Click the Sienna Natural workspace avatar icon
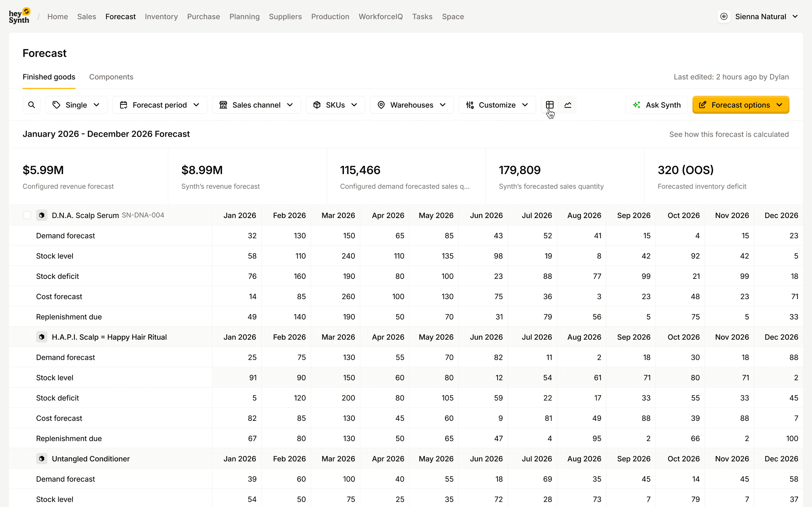 click(724, 16)
